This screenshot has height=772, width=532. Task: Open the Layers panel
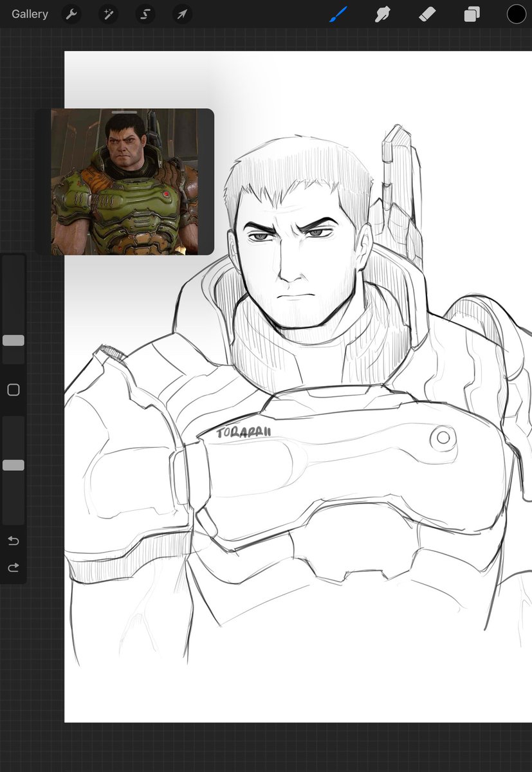472,14
